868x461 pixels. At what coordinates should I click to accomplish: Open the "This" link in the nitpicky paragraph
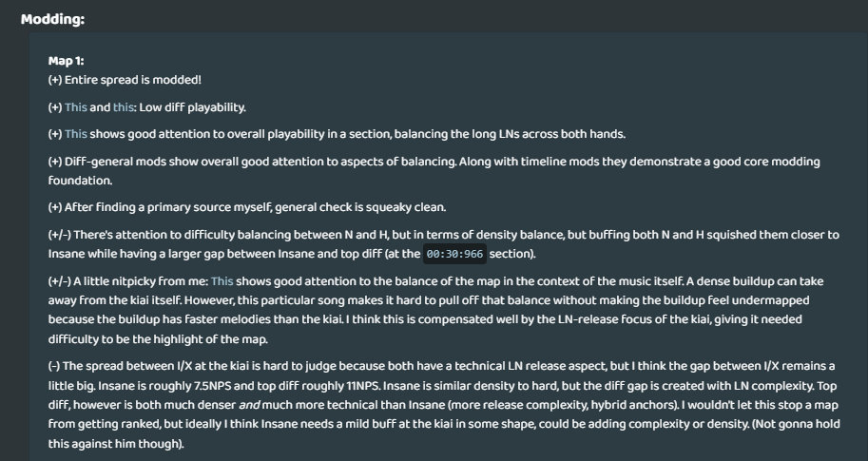[x=222, y=281]
